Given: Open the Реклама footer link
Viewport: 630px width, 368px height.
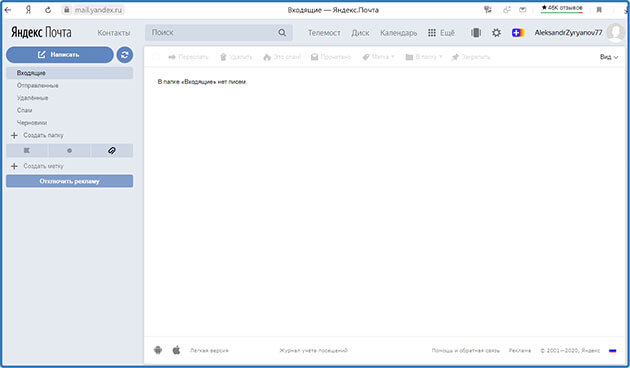Looking at the screenshot, I should tap(520, 350).
